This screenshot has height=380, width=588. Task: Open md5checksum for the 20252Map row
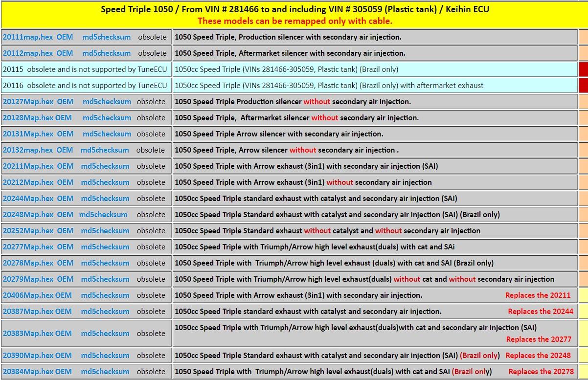coord(105,230)
